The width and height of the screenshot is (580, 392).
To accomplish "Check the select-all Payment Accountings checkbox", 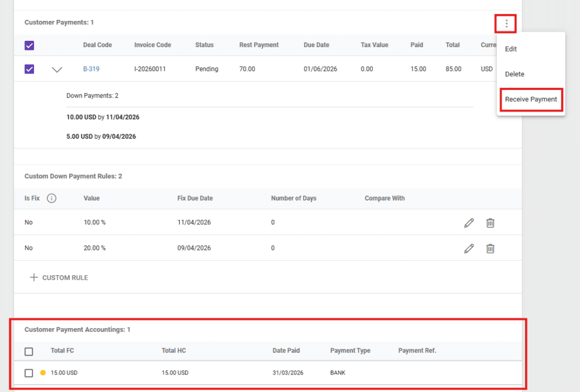I will coord(29,351).
